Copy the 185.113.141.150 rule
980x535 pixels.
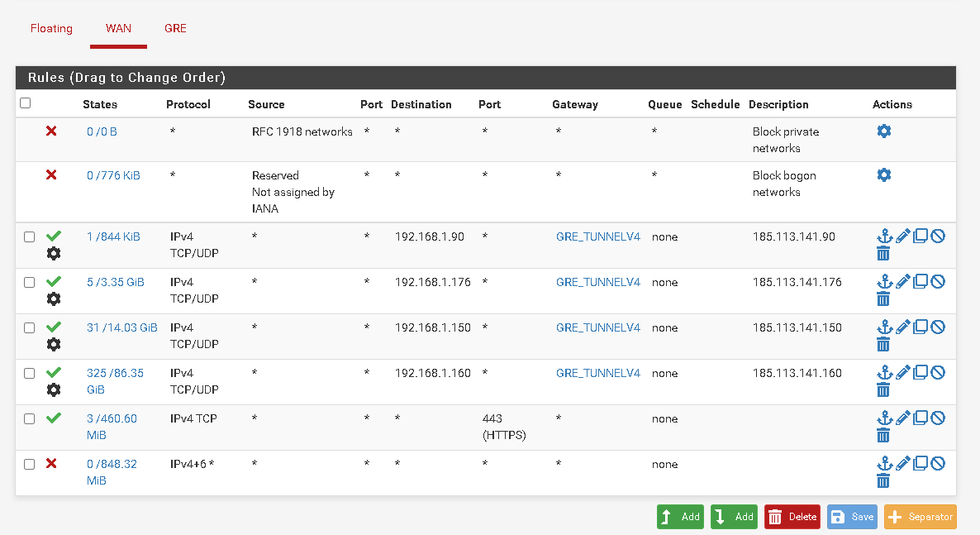(x=920, y=327)
